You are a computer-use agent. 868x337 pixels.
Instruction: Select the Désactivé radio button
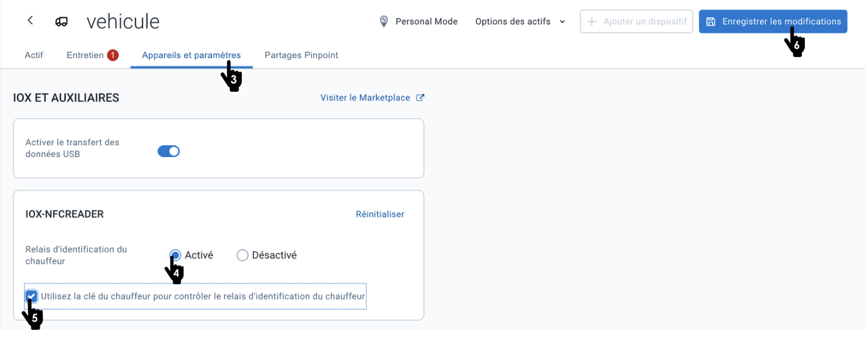[243, 255]
